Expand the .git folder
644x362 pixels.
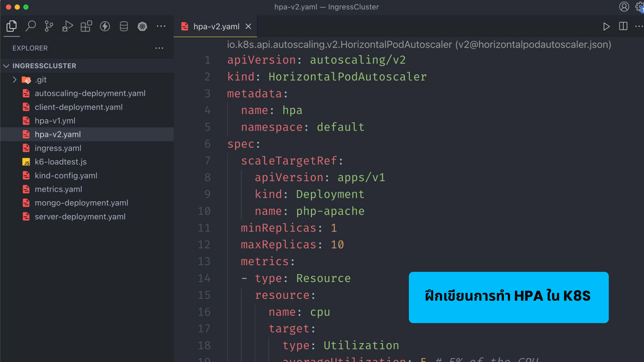(14, 80)
